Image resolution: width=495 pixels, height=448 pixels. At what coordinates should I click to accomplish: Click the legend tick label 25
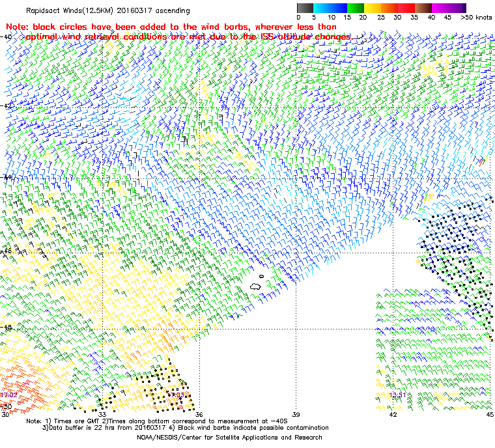pos(381,18)
